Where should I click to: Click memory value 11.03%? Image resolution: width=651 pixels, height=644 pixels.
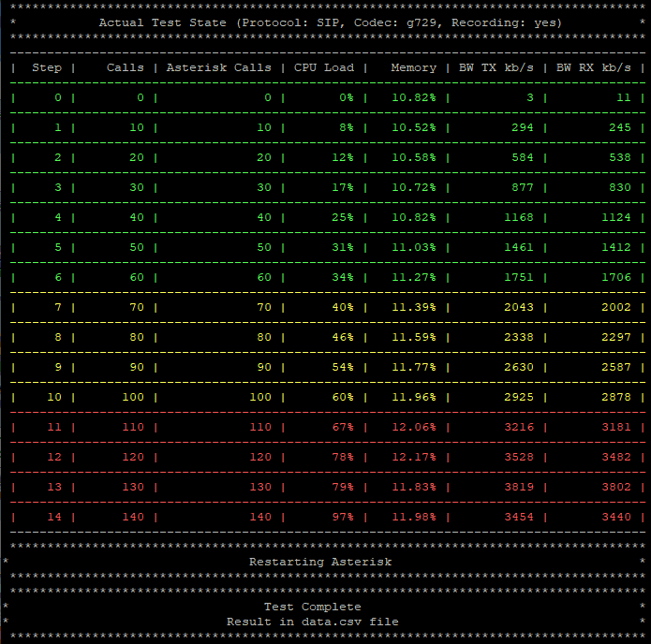click(x=414, y=247)
